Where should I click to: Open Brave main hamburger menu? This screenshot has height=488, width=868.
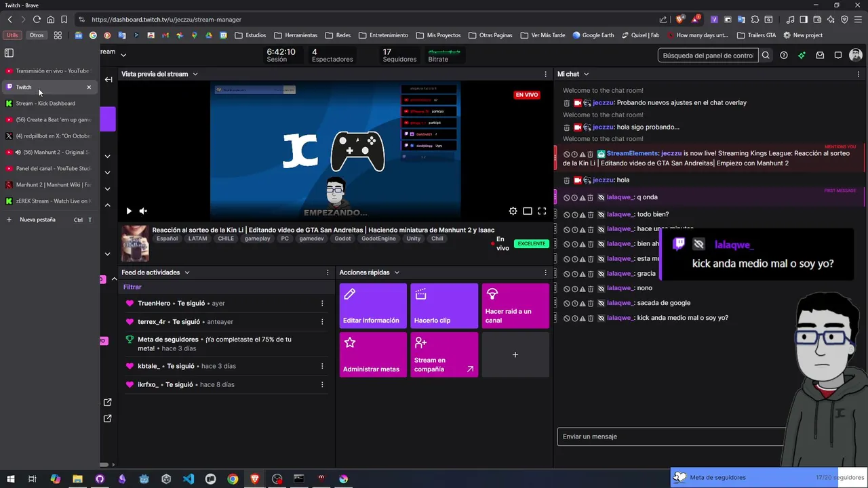pyautogui.click(x=857, y=20)
